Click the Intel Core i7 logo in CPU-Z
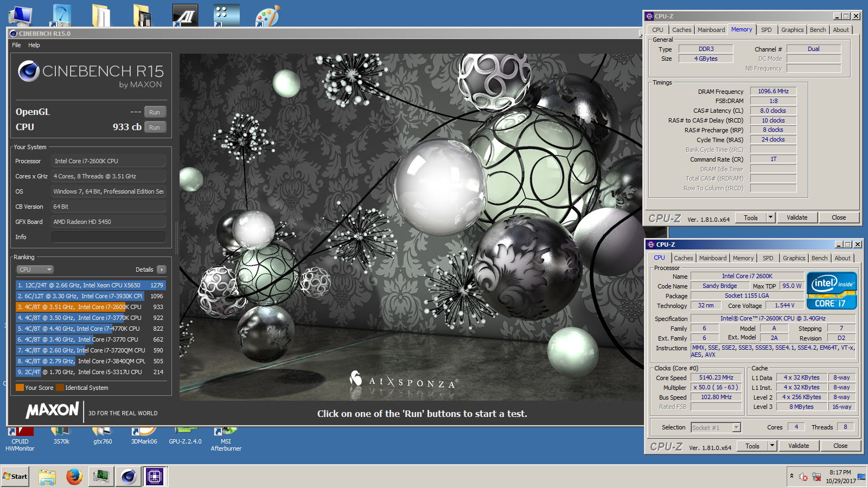 click(x=831, y=290)
